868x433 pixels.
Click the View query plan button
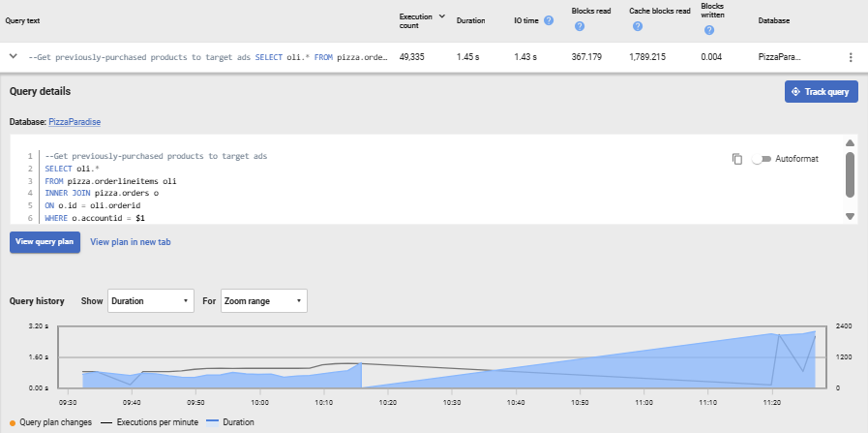click(x=45, y=242)
